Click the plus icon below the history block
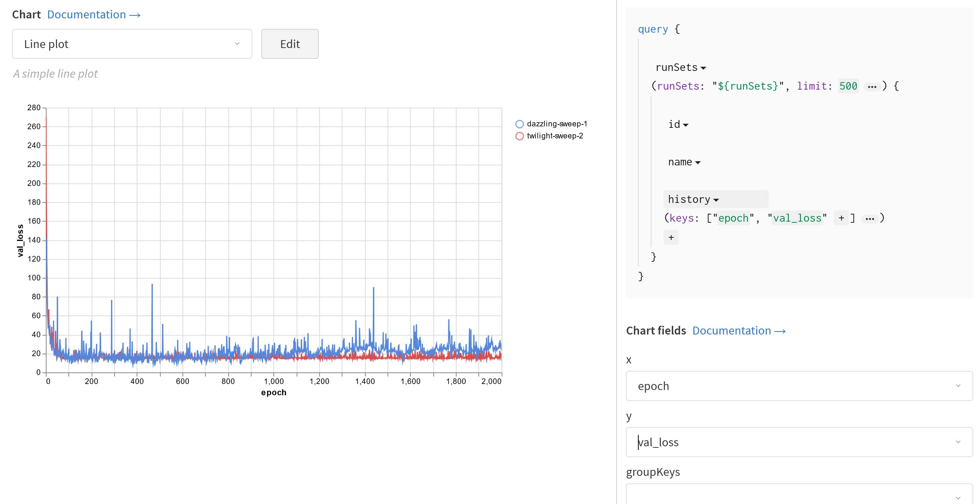 [671, 237]
